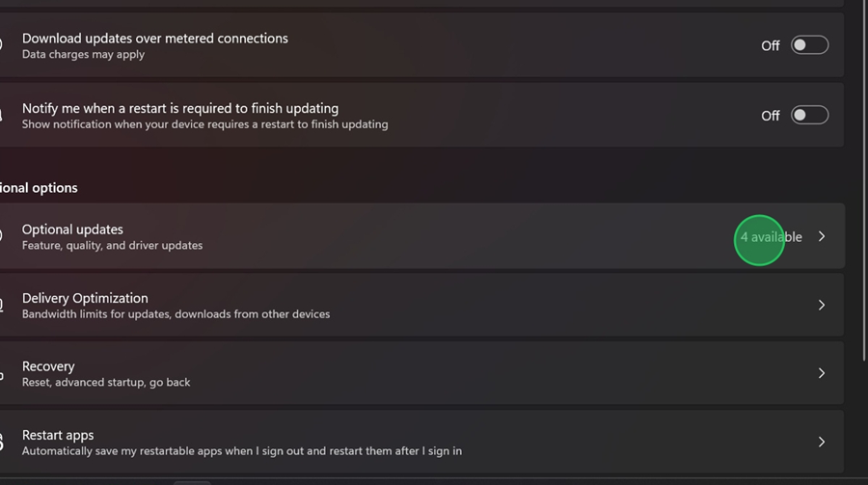Screen dimensions: 868x485
Task: Click the "4 available" updates count
Action: [x=771, y=237]
